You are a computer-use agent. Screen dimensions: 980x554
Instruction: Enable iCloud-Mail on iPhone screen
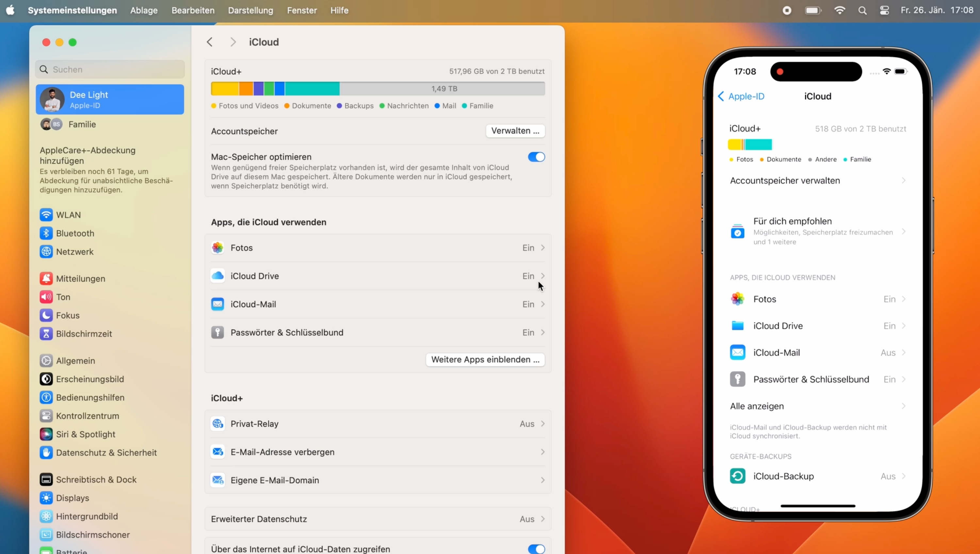click(x=817, y=352)
